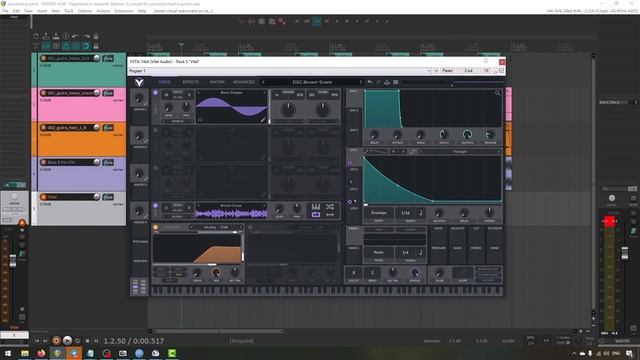This screenshot has width=640, height=360.
Task: Open the Random Perlin style dropdown
Action: tap(378, 252)
